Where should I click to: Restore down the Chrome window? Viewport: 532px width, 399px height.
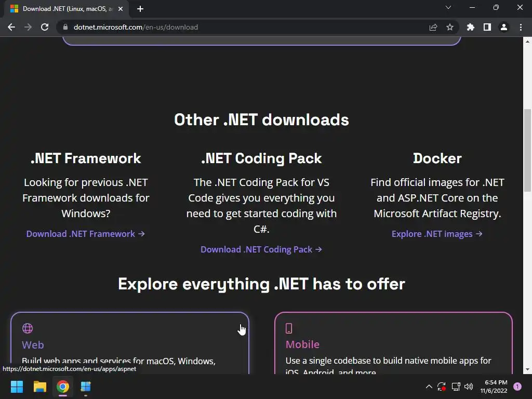[x=496, y=7]
